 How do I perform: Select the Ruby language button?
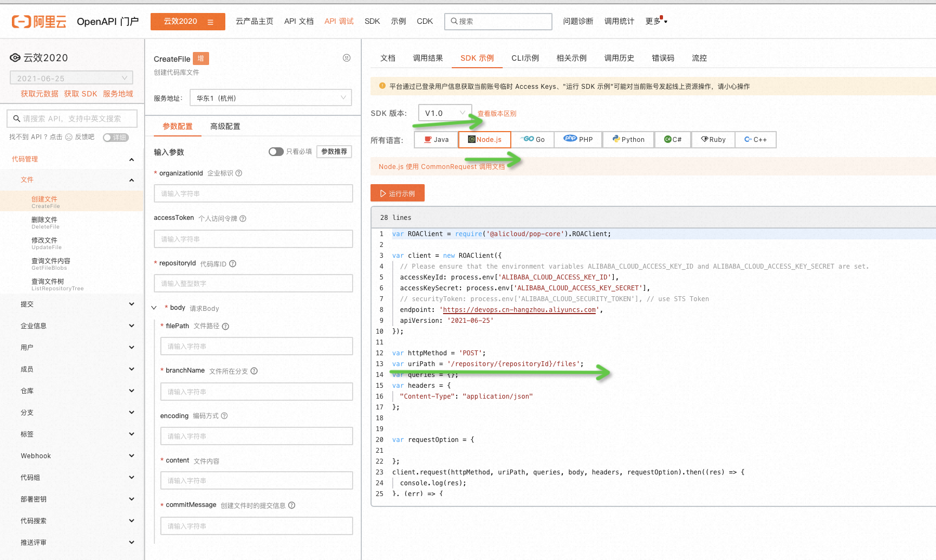pyautogui.click(x=713, y=140)
